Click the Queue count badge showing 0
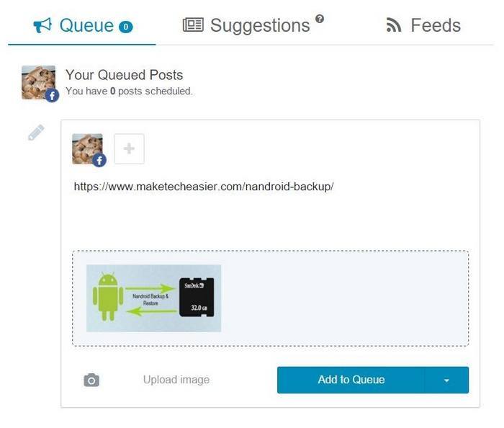Screen dimensions: 504x428 click(x=126, y=27)
